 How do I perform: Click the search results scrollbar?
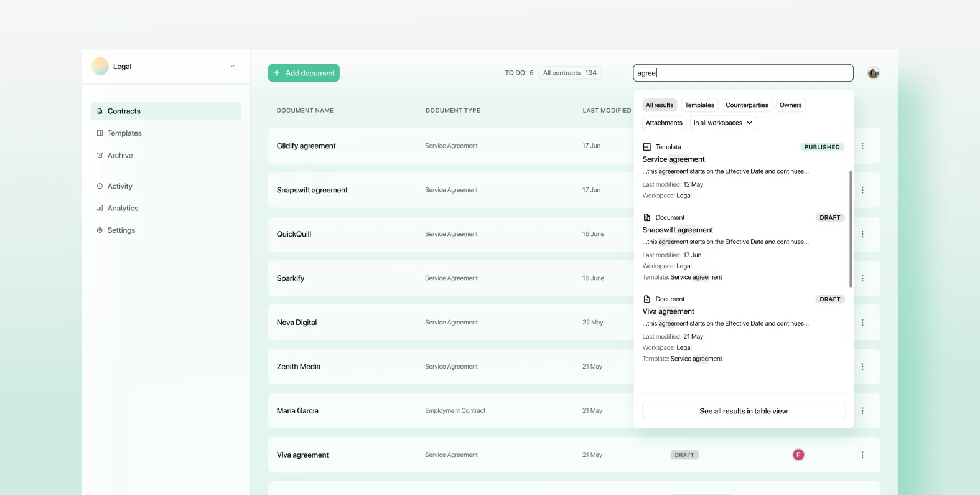click(851, 229)
